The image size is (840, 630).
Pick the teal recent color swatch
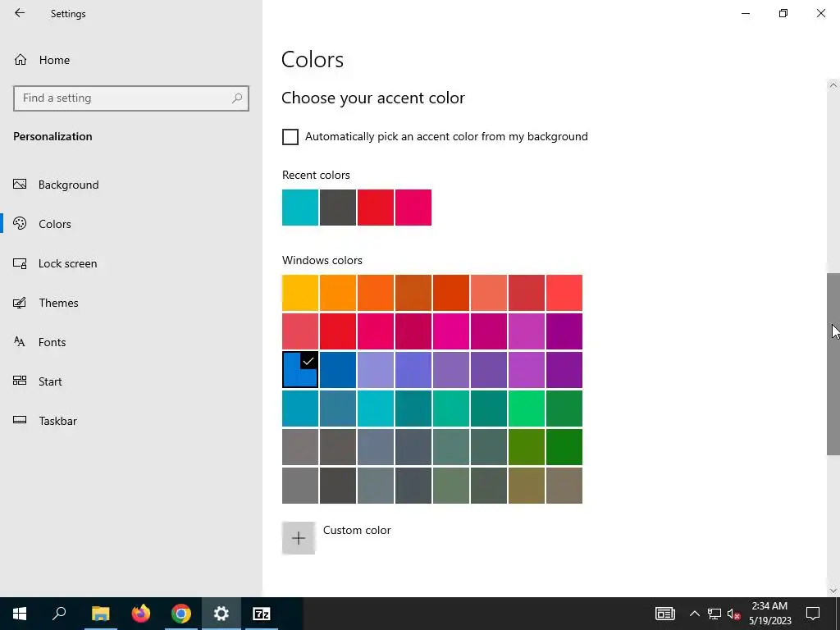(x=300, y=208)
